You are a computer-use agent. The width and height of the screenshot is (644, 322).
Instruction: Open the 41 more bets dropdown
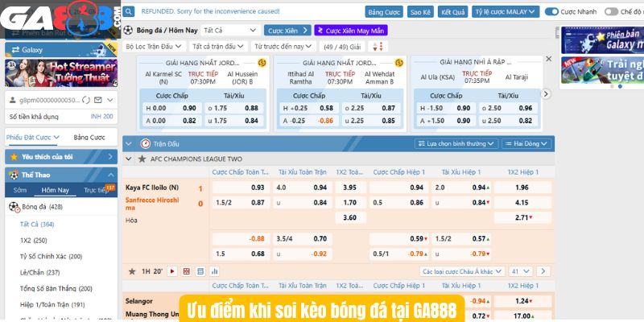pyautogui.click(x=520, y=271)
